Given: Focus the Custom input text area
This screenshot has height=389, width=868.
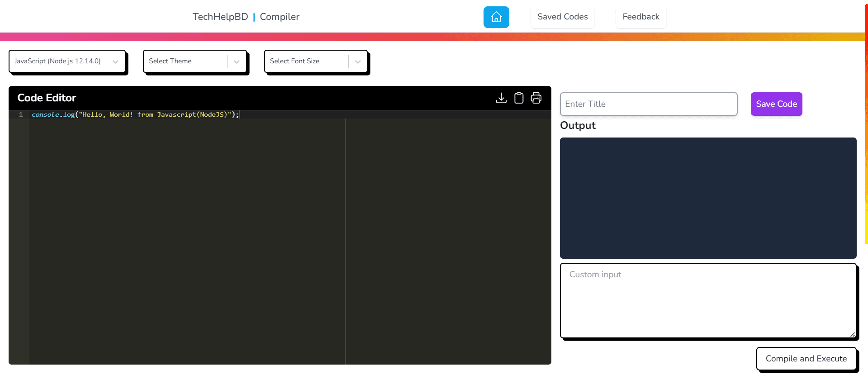Looking at the screenshot, I should pos(708,300).
